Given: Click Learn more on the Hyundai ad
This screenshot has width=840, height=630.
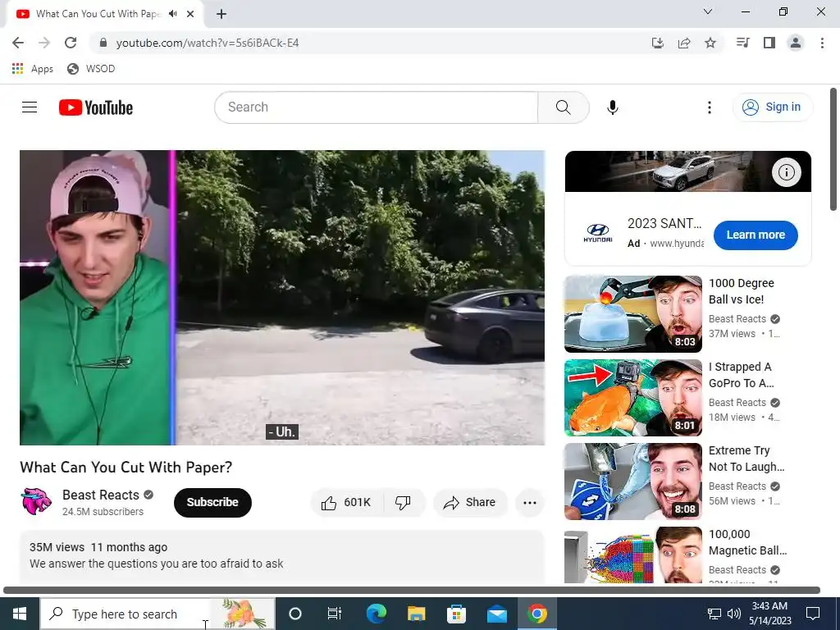Looking at the screenshot, I should coord(756,235).
